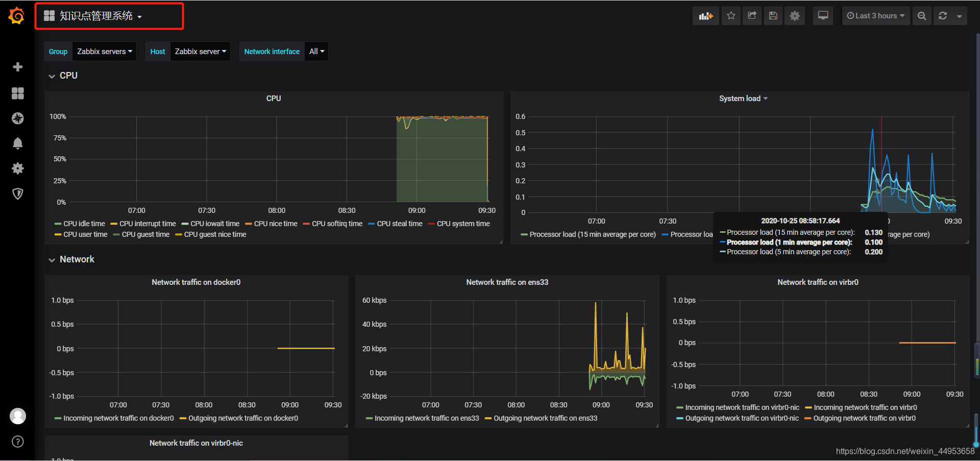
Task: Open the Network interface All dropdown
Action: (x=316, y=52)
